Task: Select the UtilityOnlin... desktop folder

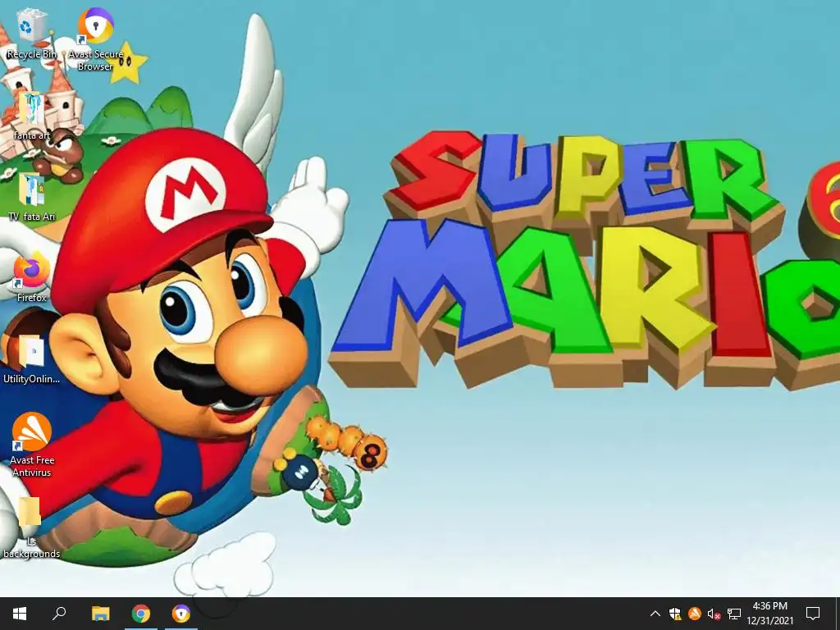Action: pos(32,359)
